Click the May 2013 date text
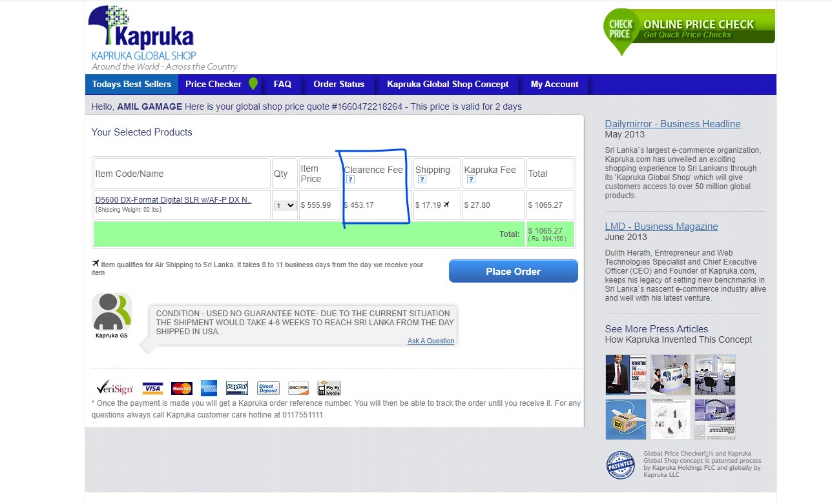The width and height of the screenshot is (832, 504). [625, 134]
